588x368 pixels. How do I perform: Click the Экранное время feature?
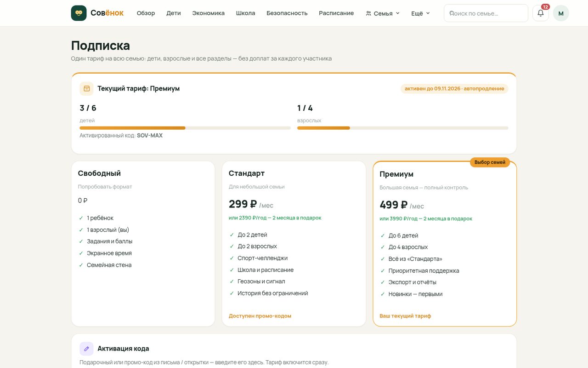click(x=109, y=253)
